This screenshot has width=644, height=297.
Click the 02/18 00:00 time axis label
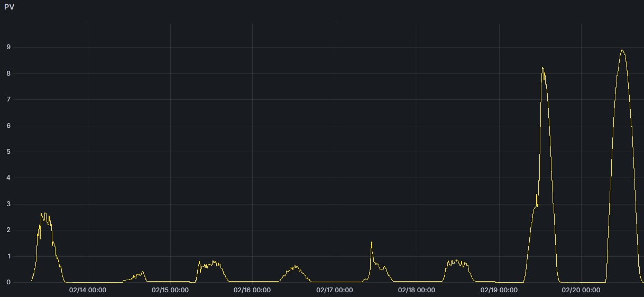[x=417, y=290]
